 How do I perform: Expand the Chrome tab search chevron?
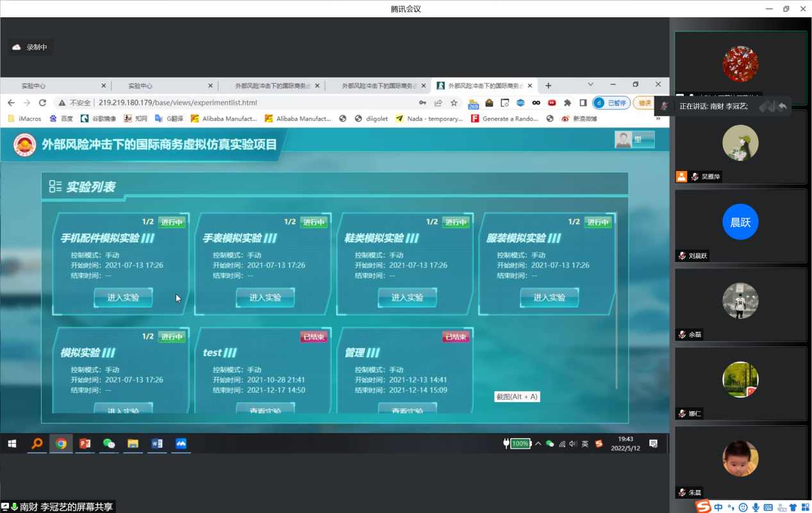coord(590,85)
